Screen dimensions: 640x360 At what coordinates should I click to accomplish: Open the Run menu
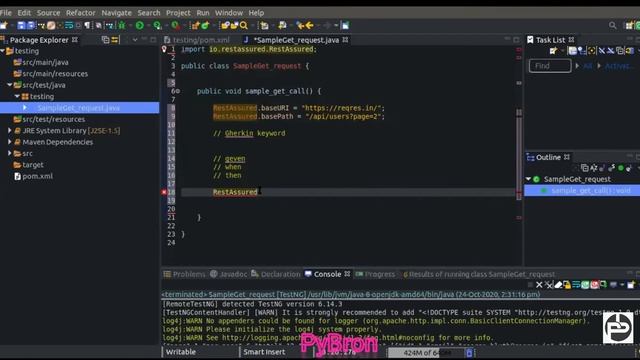tap(202, 13)
